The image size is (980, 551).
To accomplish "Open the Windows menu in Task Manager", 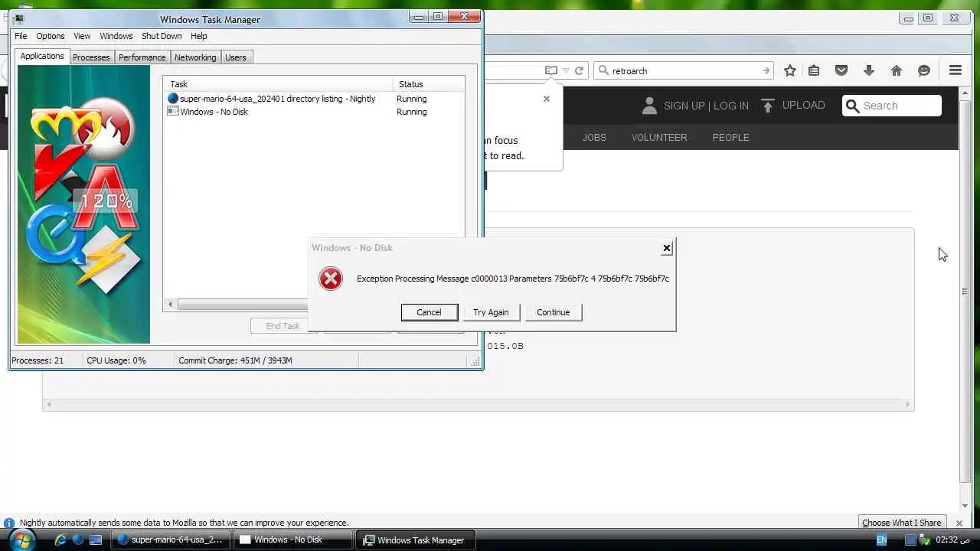I will pos(116,36).
